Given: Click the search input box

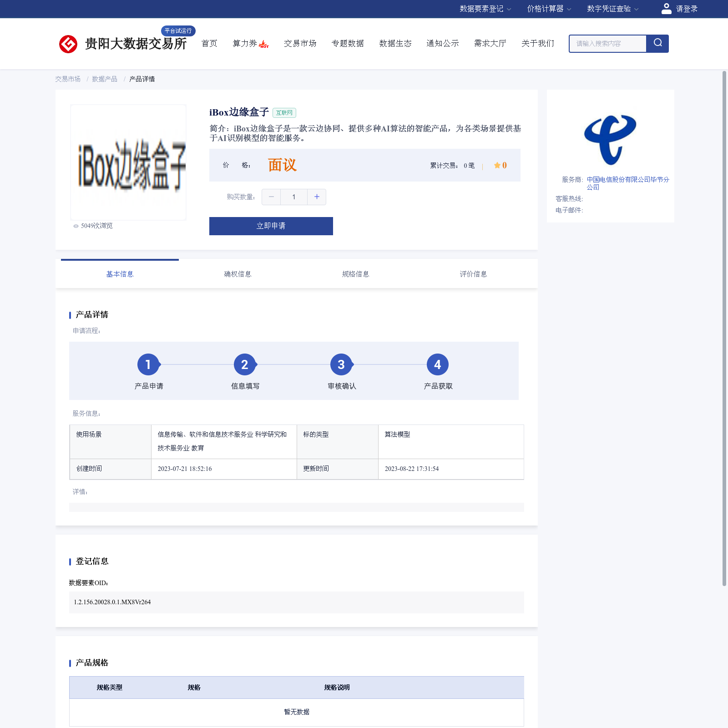Looking at the screenshot, I should 608,44.
